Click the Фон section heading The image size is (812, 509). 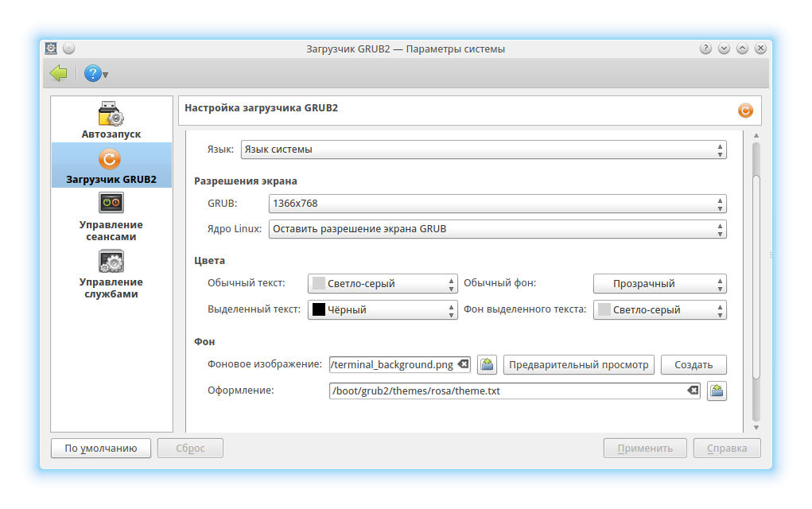tap(204, 342)
